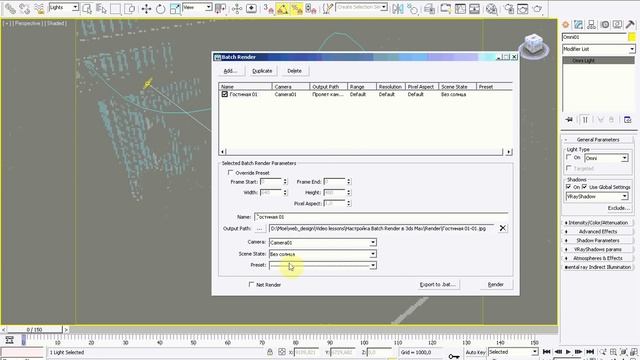Click the Use Pivot Point Center icon
The width and height of the screenshot is (640, 360).
pos(220,9)
